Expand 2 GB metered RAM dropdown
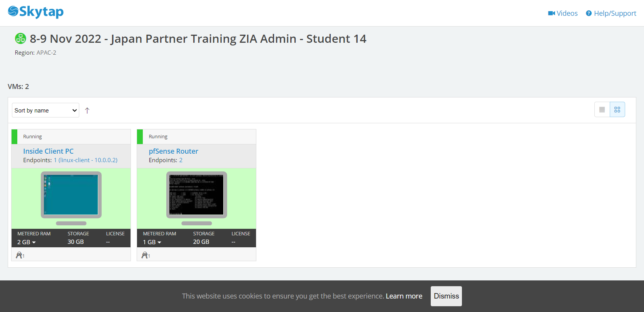Screen dimensions: 644x312 27,242
